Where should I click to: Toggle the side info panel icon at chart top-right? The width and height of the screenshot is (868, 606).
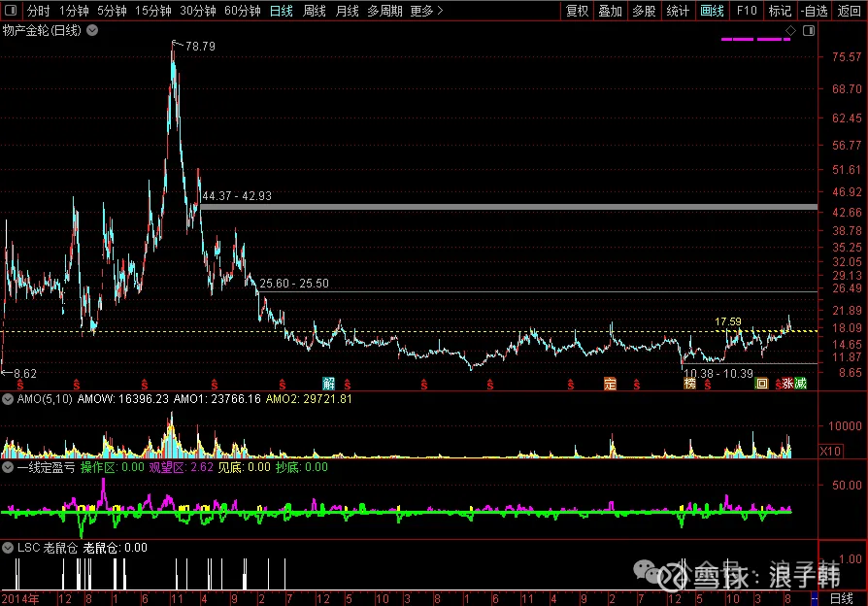[809, 31]
